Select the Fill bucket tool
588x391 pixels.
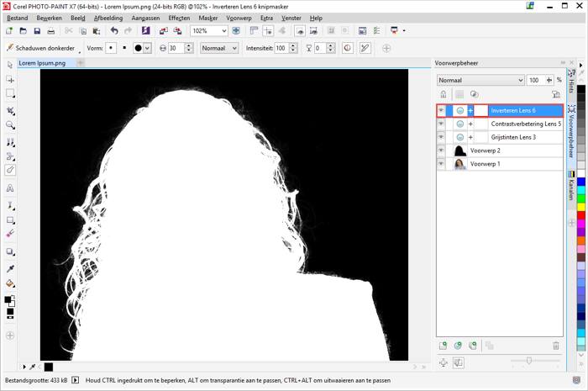pyautogui.click(x=10, y=283)
